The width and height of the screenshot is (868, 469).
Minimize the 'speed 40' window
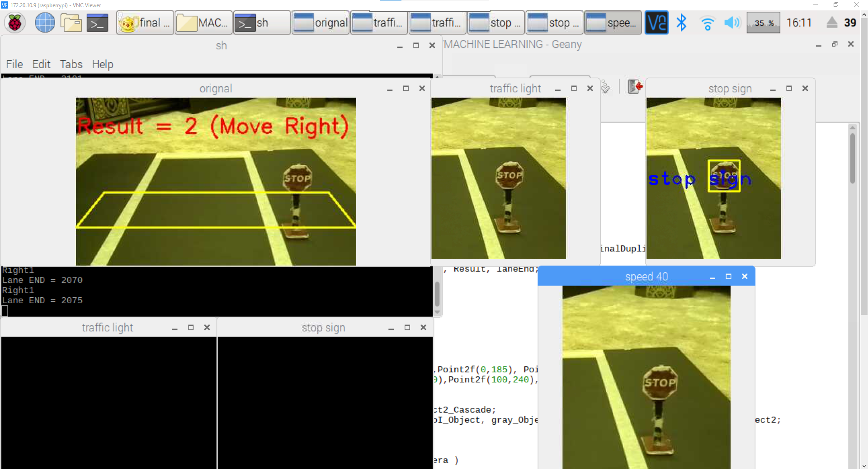(x=712, y=277)
